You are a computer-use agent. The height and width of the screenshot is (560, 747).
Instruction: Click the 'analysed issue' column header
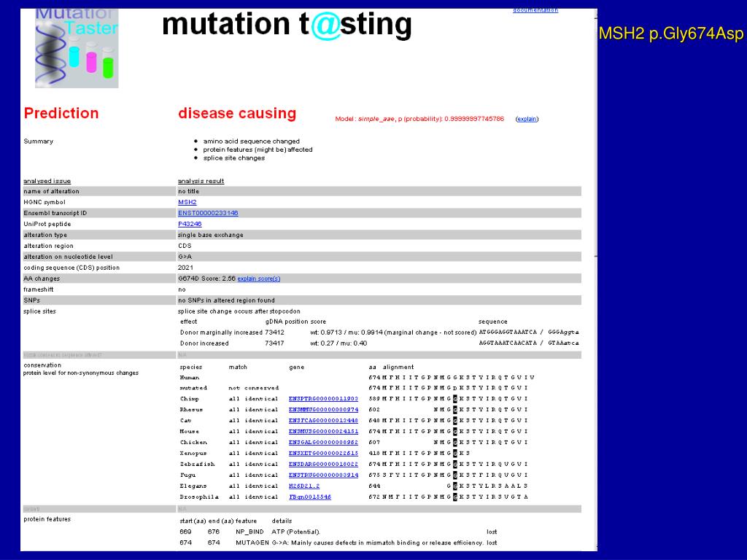point(47,182)
